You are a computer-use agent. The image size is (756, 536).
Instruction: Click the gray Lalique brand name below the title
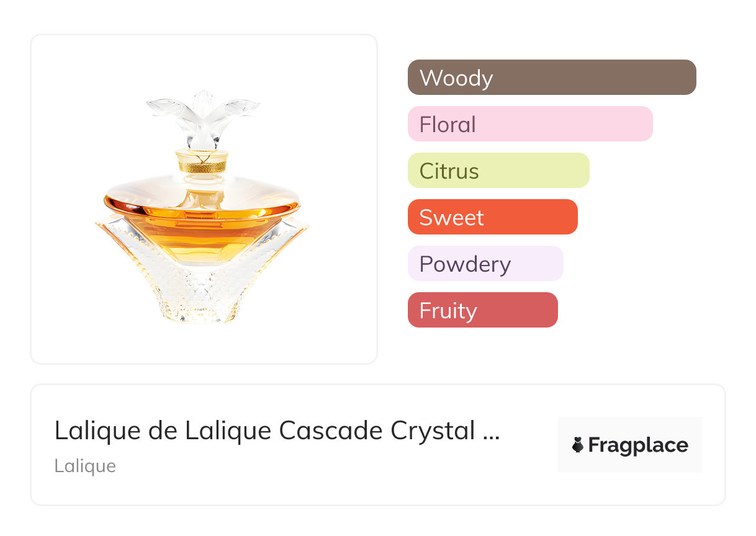(85, 466)
